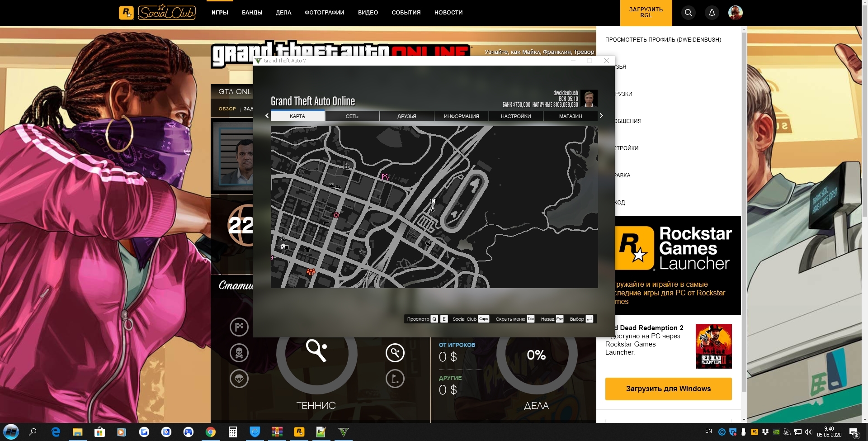The image size is (868, 441).
Task: Open Calculator from the taskbar
Action: 232,432
